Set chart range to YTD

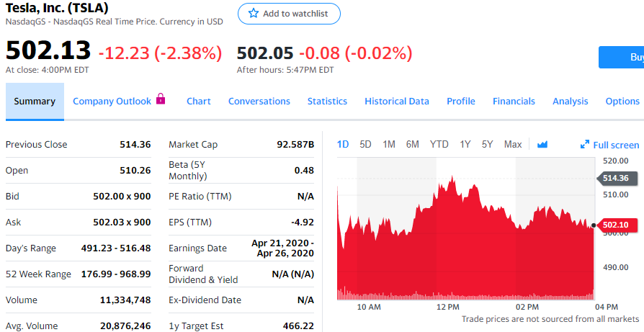coord(439,145)
